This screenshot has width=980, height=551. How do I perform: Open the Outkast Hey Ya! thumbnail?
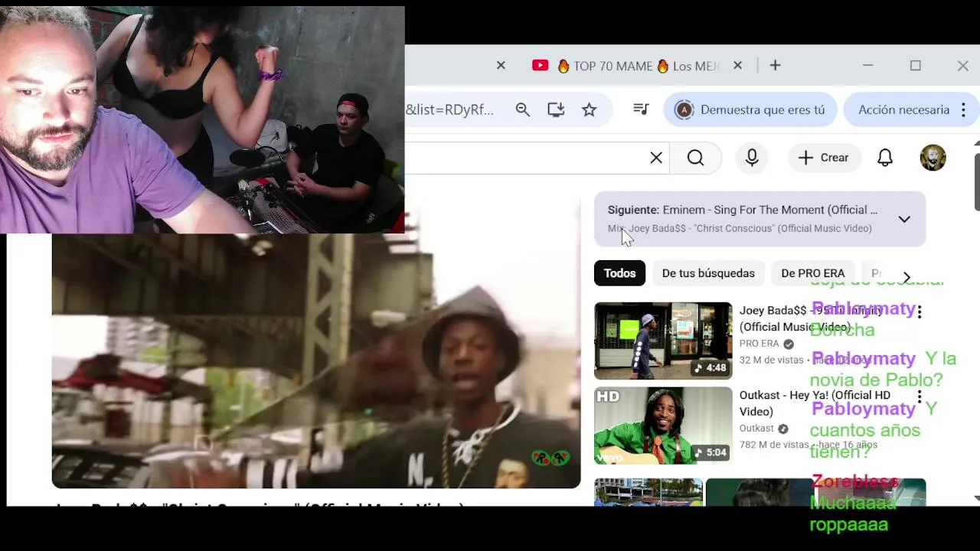[x=663, y=425]
